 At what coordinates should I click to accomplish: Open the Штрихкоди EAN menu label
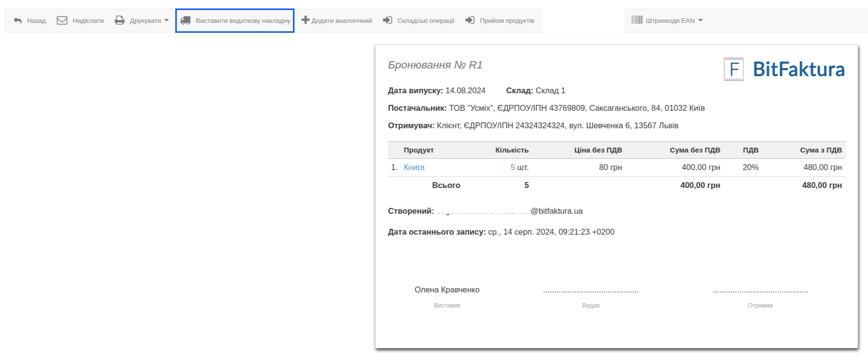(x=670, y=20)
